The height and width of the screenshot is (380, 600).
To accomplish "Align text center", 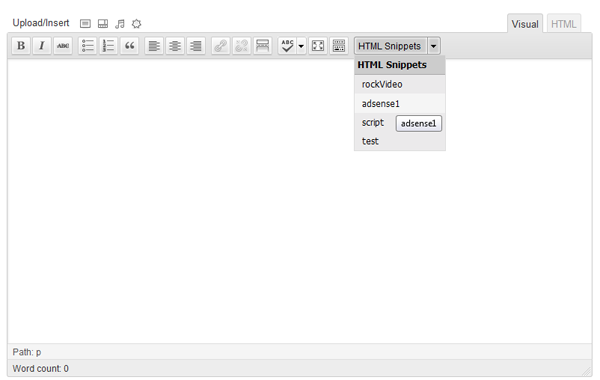I will [x=175, y=46].
